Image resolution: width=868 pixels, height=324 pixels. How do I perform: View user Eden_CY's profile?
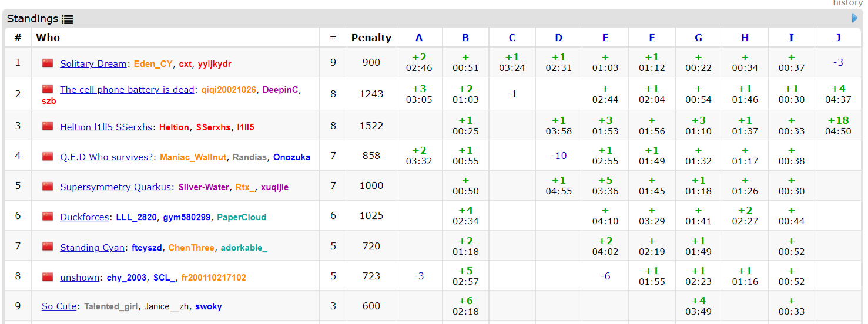point(153,63)
